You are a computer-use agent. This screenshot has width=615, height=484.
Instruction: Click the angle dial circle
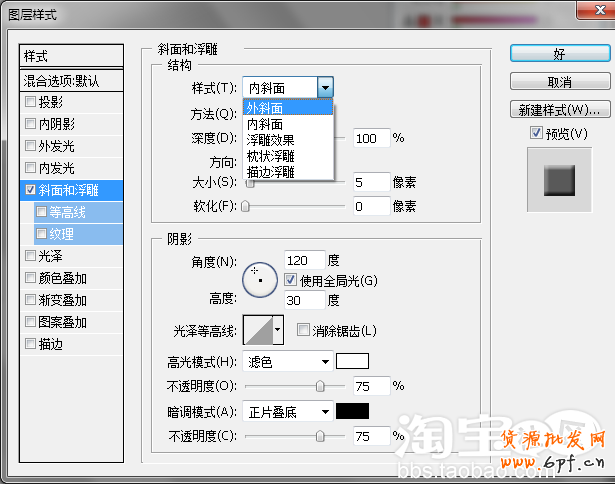coord(258,279)
